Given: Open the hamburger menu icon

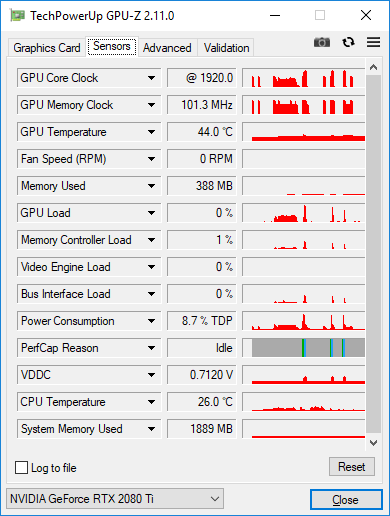Looking at the screenshot, I should (373, 42).
